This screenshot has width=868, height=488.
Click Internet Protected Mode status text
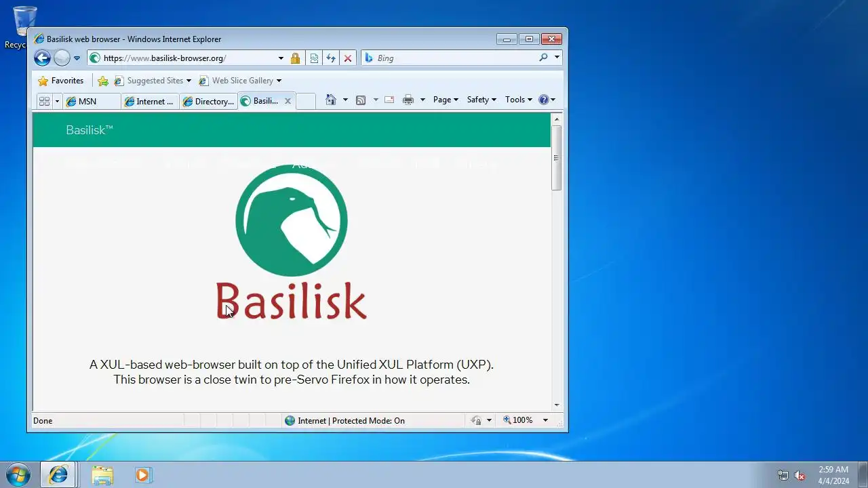pyautogui.click(x=351, y=421)
